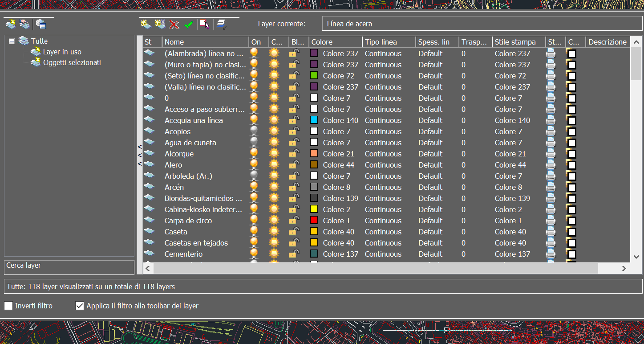Click the toolbar icon with cursor over rectangle
Image resolution: width=644 pixels, height=344 pixels.
(205, 24)
